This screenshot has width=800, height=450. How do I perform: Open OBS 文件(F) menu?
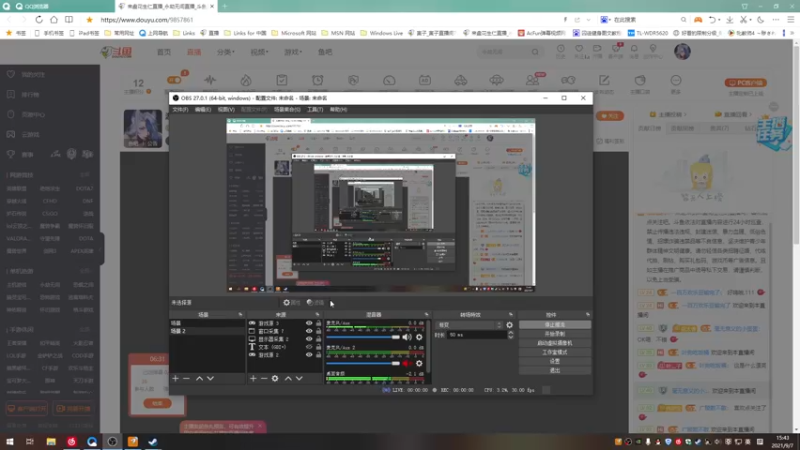coord(180,110)
